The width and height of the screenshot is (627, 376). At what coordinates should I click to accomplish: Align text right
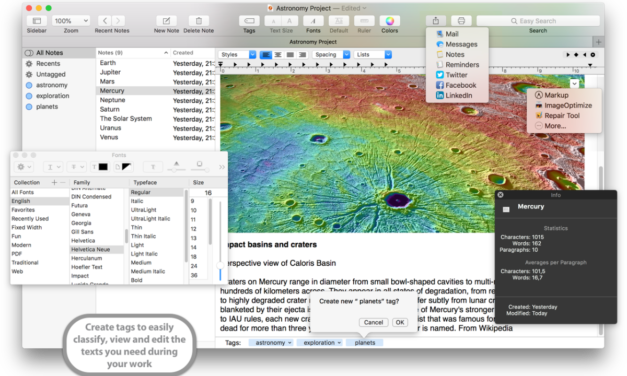click(x=302, y=54)
